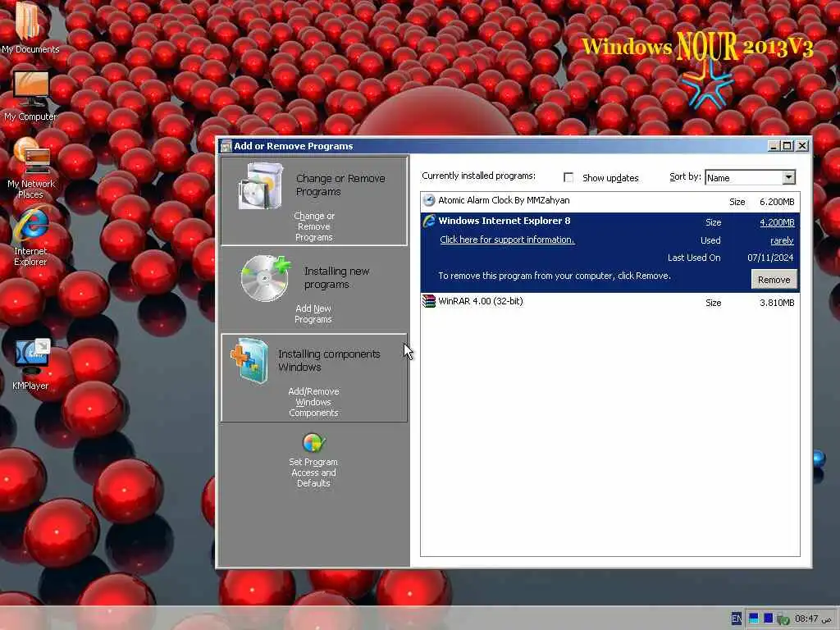Viewport: 840px width, 630px height.
Task: Select Change or Remove Programs in the sidebar
Action: (x=314, y=201)
